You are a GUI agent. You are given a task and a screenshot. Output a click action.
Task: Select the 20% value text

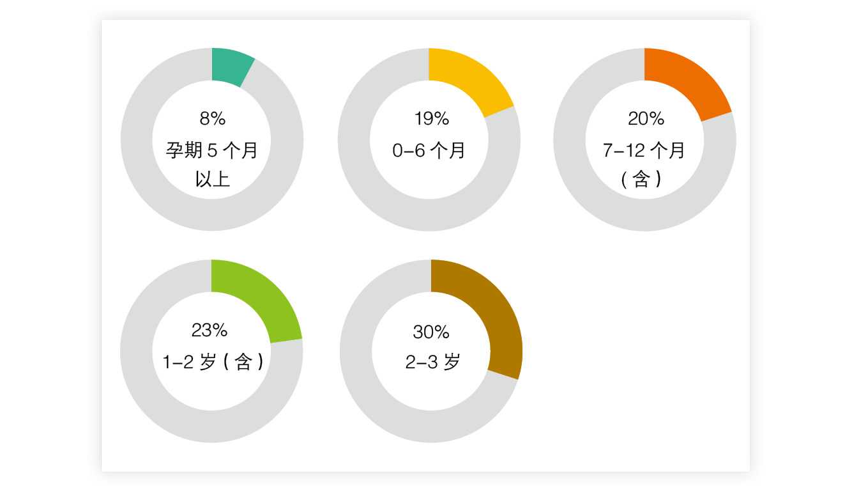click(646, 119)
